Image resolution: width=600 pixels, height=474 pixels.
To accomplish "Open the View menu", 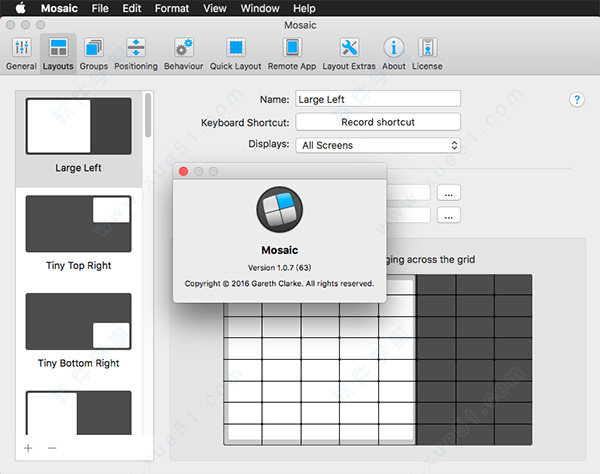I will [x=215, y=8].
